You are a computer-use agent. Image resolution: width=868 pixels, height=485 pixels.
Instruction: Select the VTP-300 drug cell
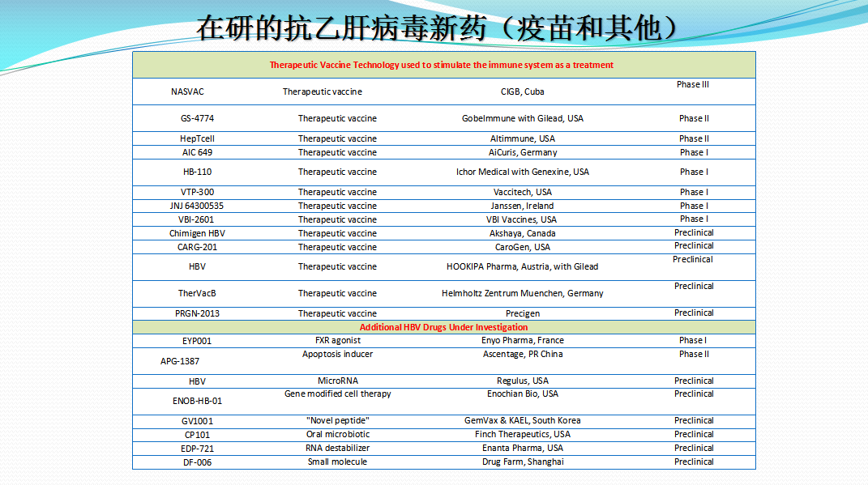197,192
